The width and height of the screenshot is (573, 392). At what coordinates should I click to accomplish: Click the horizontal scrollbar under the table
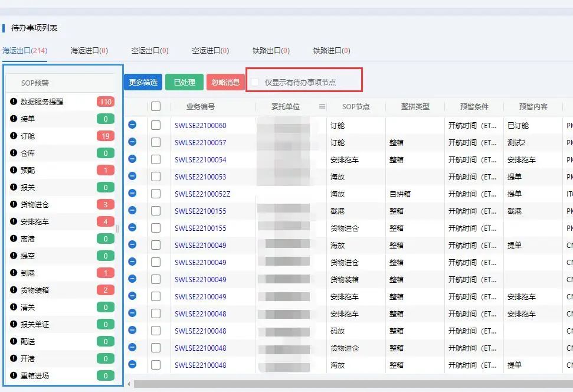pos(348,384)
